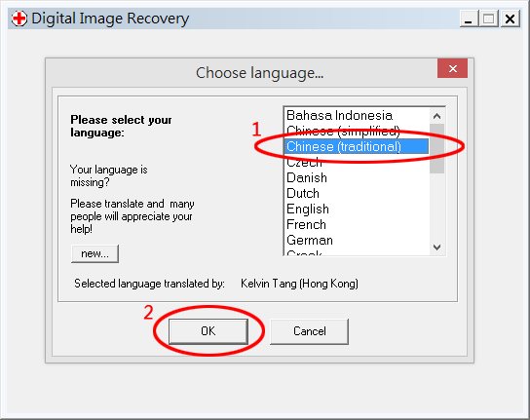Close the Choose language dialog with the red X
The height and width of the screenshot is (420, 530).
tap(452, 68)
